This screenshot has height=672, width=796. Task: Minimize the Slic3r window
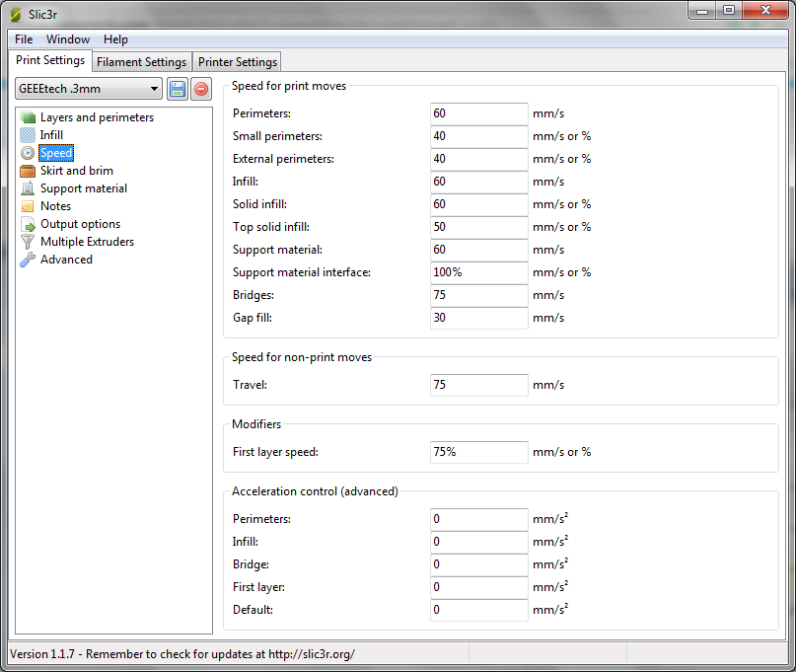(702, 11)
